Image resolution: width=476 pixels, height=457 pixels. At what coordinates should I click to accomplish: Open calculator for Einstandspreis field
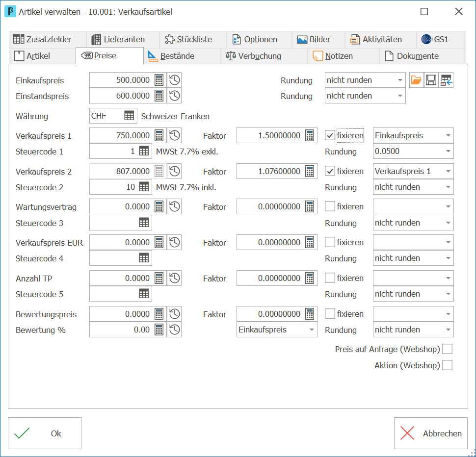tap(159, 96)
